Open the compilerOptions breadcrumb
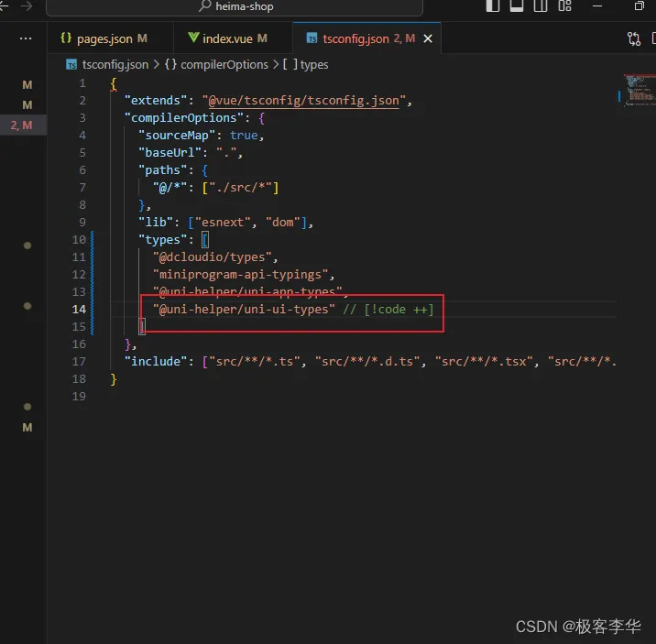Image resolution: width=656 pixels, height=644 pixels. point(216,64)
